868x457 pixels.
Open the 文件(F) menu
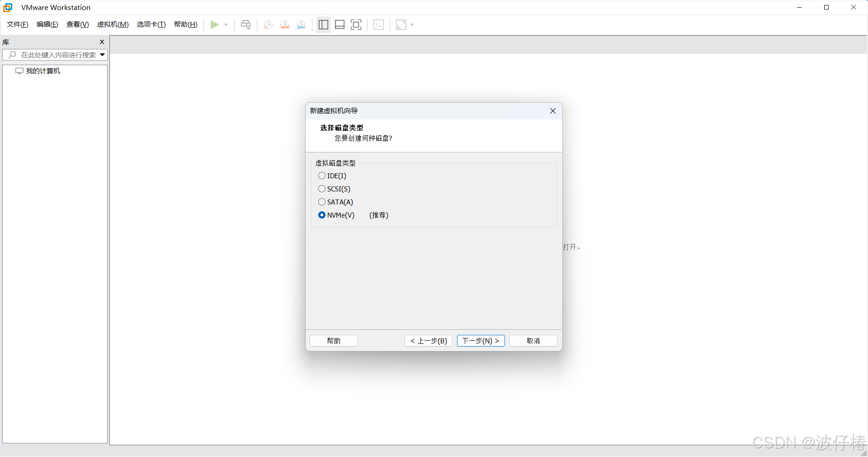click(18, 24)
